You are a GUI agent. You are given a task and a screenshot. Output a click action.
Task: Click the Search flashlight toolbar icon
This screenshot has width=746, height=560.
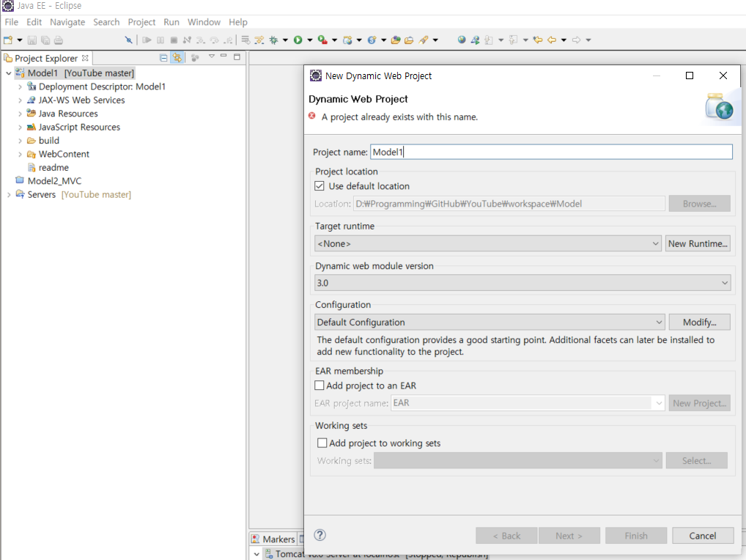(424, 40)
